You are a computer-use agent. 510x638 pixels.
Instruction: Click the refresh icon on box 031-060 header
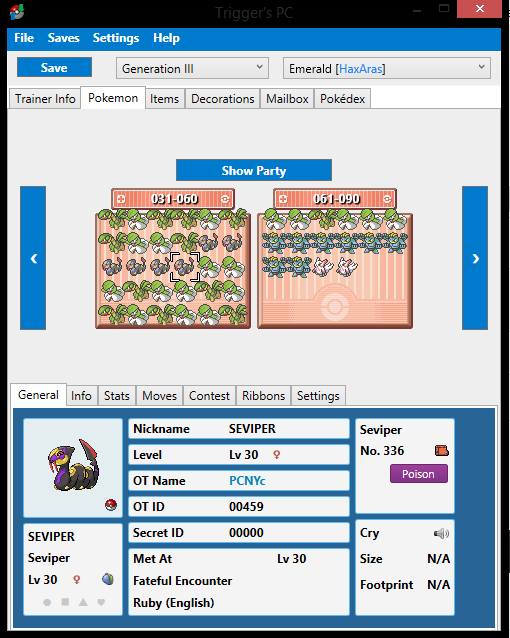(225, 199)
